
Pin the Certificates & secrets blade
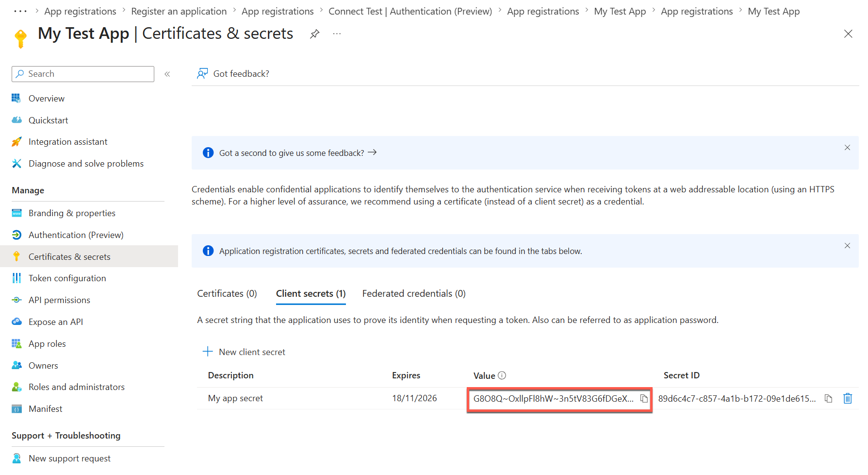[315, 34]
